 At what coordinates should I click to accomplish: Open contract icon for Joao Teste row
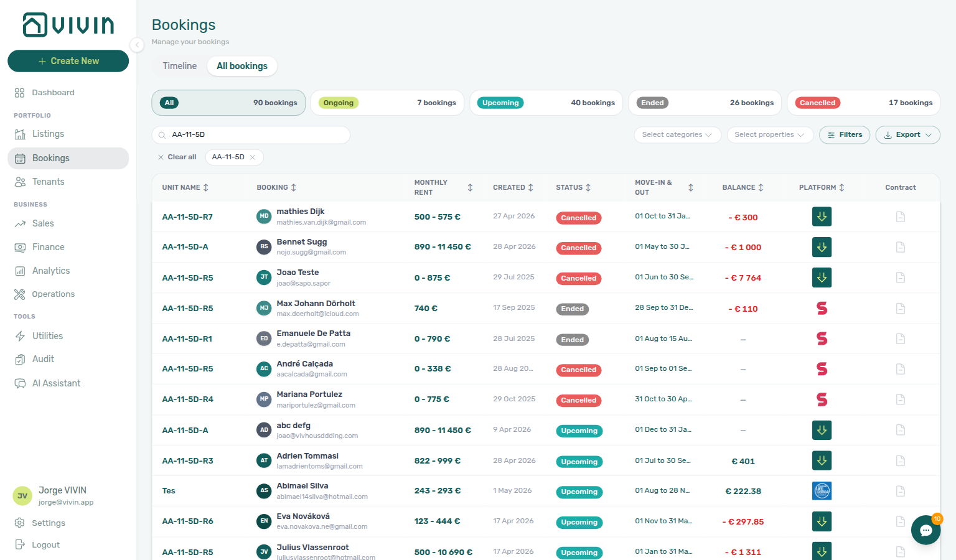900,278
